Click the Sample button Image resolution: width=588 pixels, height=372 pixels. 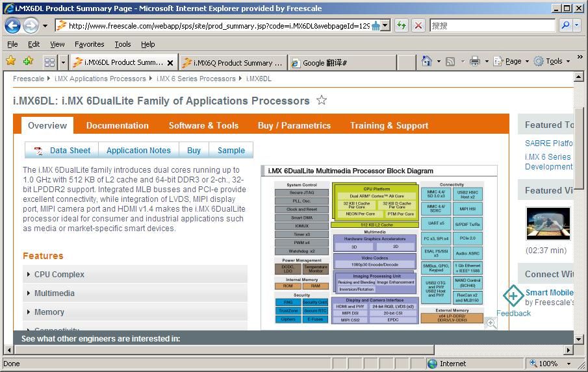231,150
